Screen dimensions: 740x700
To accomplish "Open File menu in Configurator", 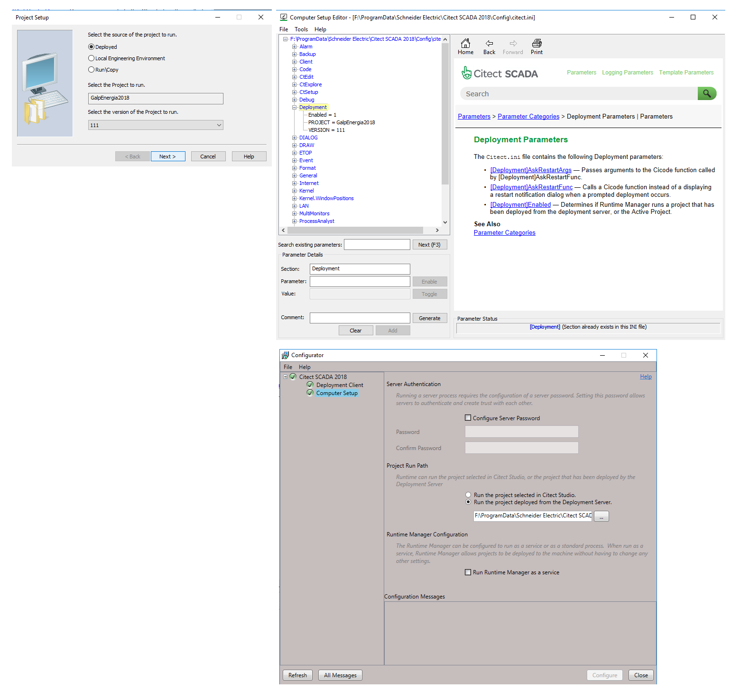I will click(288, 367).
